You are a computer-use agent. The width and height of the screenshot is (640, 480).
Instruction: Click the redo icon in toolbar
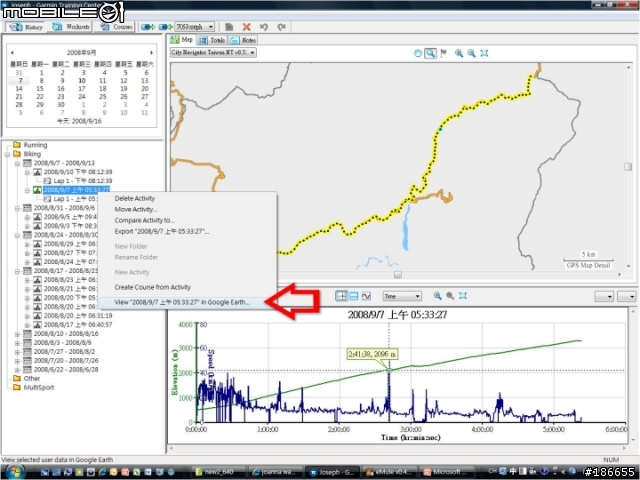pos(281,27)
